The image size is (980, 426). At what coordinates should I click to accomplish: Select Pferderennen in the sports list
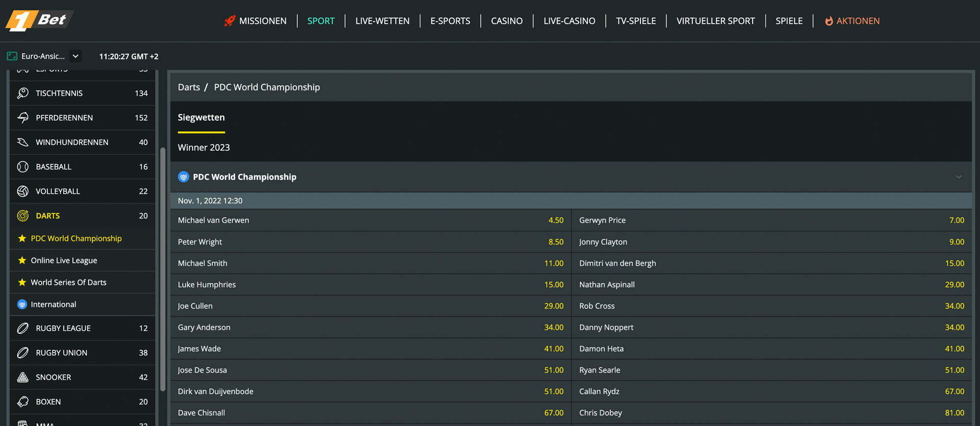click(x=82, y=117)
